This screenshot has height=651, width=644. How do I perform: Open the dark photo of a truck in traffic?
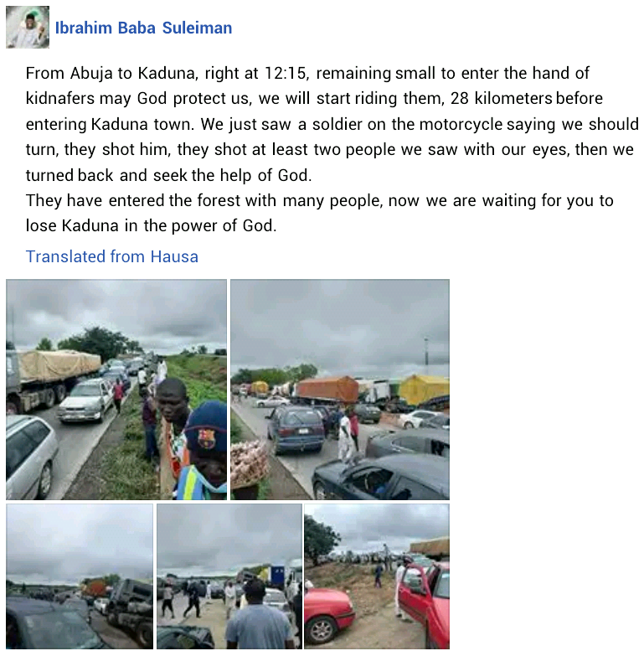point(80,576)
